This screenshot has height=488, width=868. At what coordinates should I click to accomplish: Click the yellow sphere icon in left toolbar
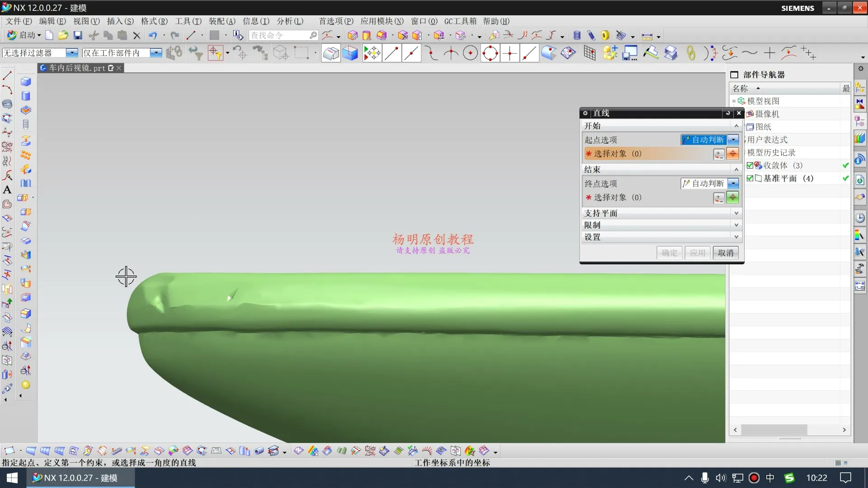tap(26, 385)
